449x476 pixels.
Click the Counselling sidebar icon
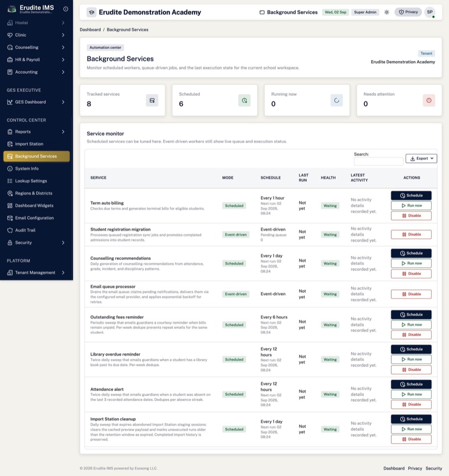pos(9,47)
